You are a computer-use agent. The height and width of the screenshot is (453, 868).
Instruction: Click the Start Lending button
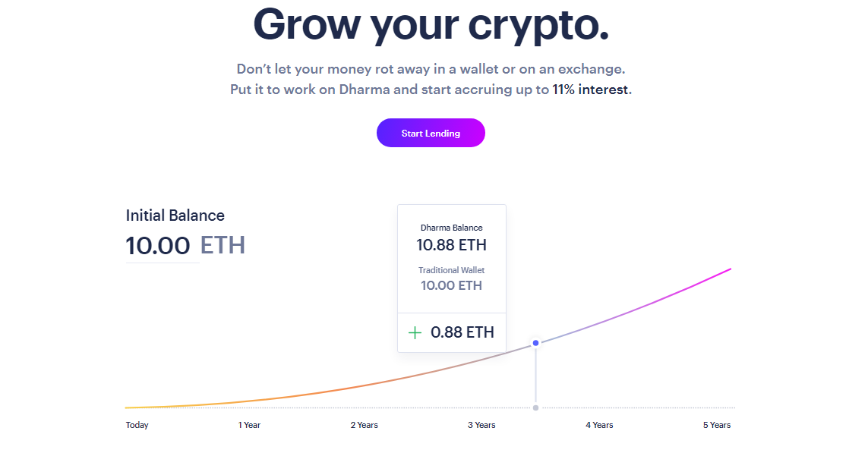click(431, 133)
